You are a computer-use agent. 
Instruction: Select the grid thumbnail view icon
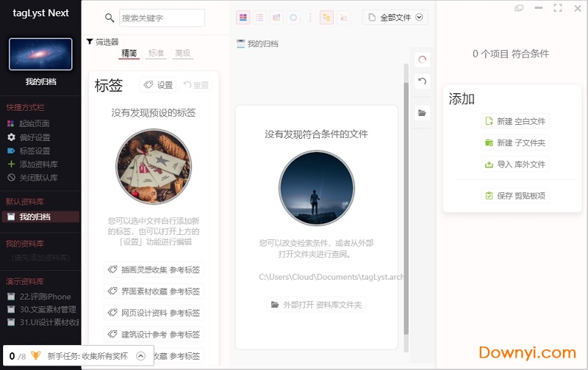click(243, 18)
